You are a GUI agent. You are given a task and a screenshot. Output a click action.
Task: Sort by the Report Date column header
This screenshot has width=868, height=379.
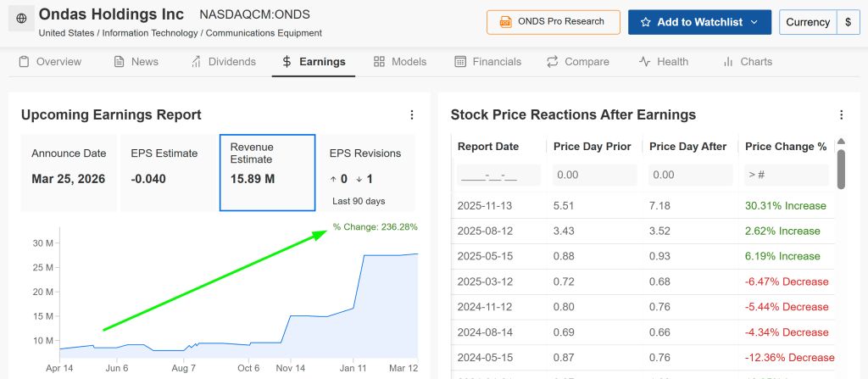[487, 147]
